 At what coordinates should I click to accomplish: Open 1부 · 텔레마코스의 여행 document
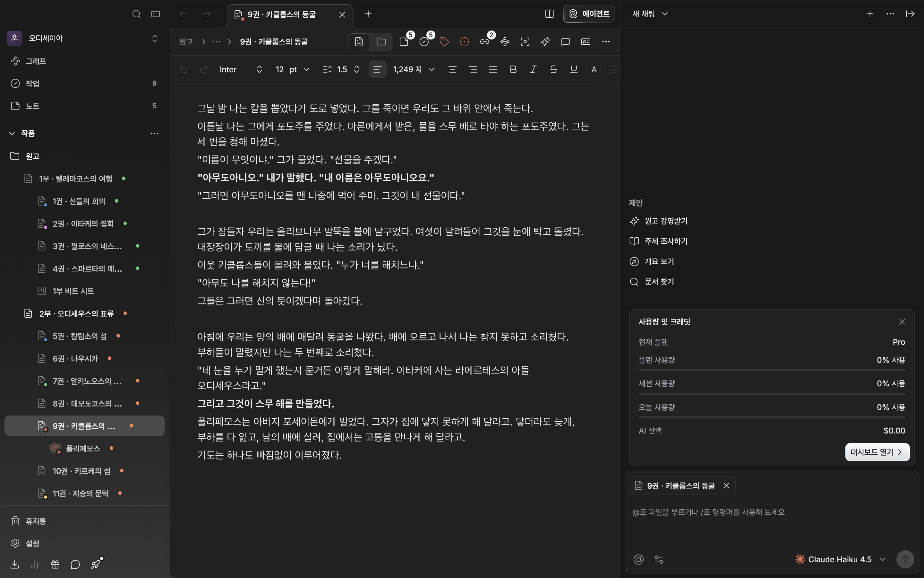[x=84, y=179]
